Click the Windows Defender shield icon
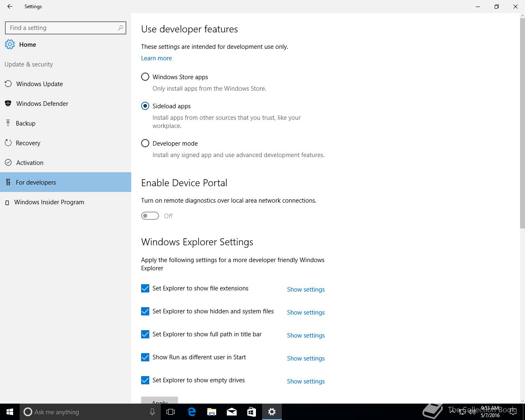Image resolution: width=525 pixels, height=420 pixels. [x=8, y=103]
